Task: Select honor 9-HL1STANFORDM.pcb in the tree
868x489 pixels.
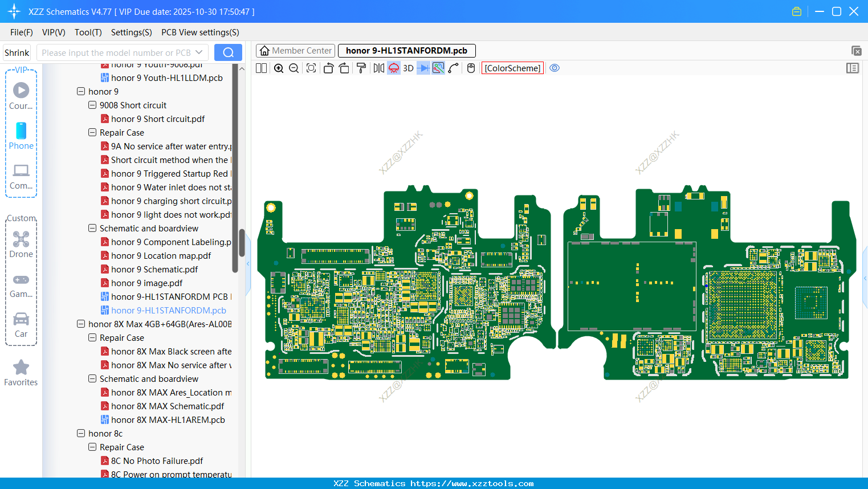Action: [x=169, y=310]
